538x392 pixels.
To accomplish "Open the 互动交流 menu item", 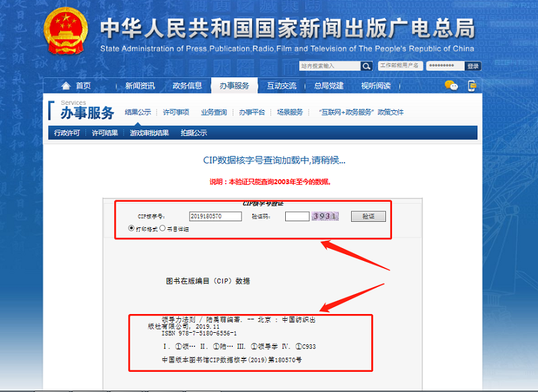I will tap(281, 86).
